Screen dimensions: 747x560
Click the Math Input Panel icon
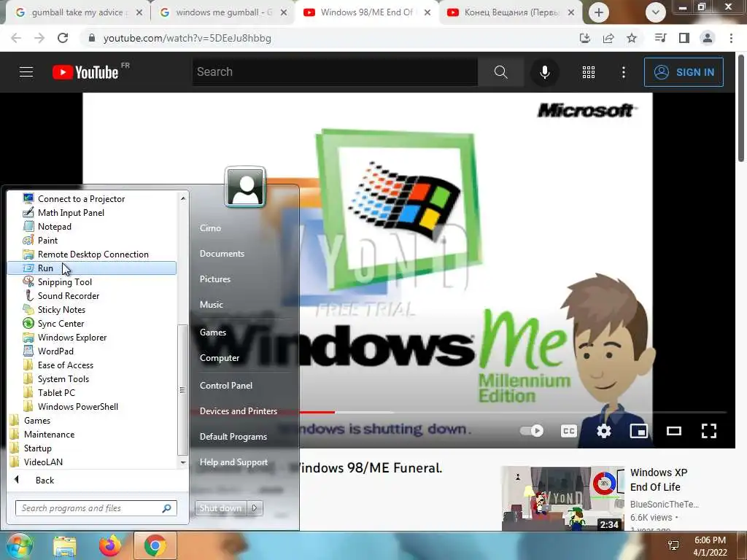coord(28,212)
